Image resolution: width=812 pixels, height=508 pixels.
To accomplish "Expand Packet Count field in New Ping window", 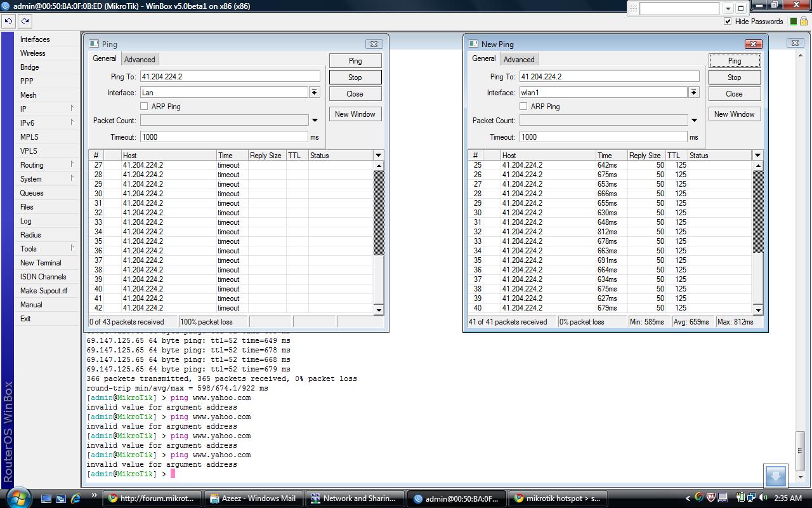I will [693, 121].
